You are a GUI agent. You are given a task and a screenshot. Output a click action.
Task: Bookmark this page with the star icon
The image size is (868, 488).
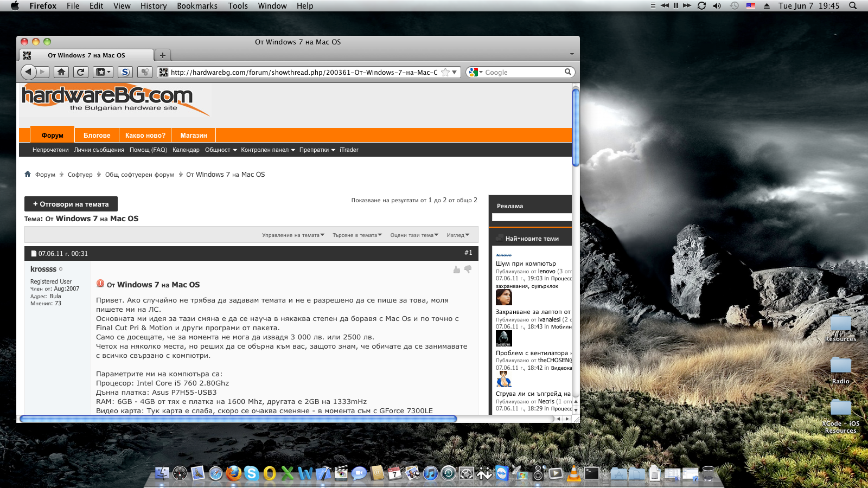coord(445,72)
